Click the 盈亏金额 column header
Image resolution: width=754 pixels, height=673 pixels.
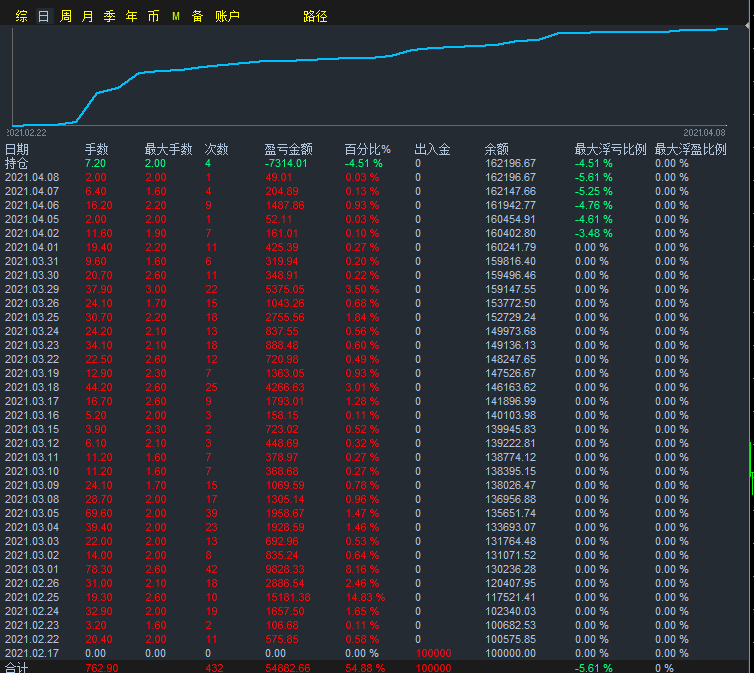(x=289, y=149)
